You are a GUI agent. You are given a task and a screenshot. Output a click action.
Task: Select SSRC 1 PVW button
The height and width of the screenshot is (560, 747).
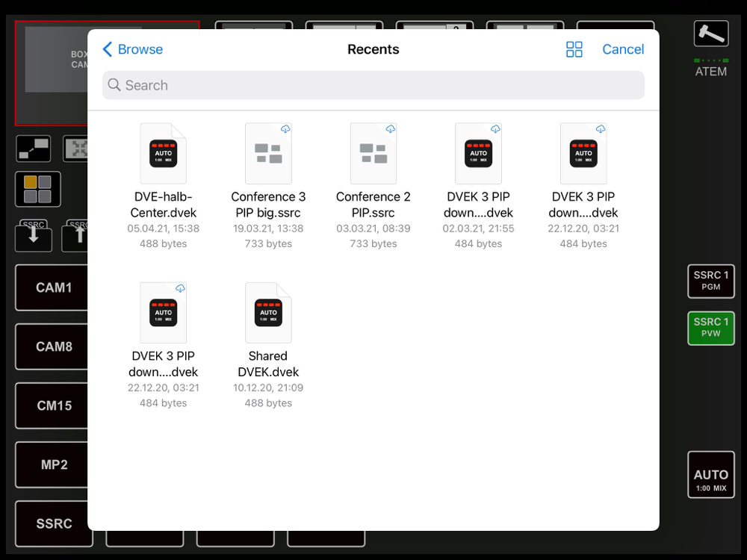coord(711,328)
